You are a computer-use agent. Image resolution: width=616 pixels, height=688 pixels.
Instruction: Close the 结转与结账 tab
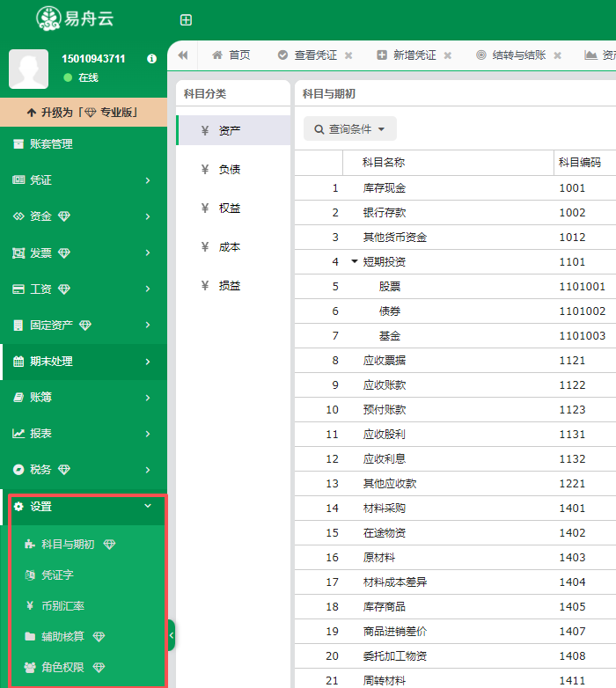coord(557,55)
